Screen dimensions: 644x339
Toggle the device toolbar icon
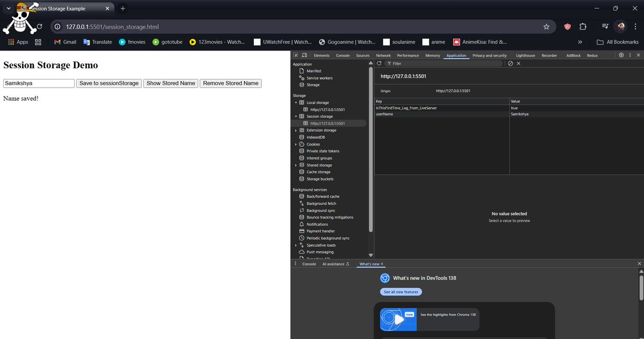(x=304, y=55)
